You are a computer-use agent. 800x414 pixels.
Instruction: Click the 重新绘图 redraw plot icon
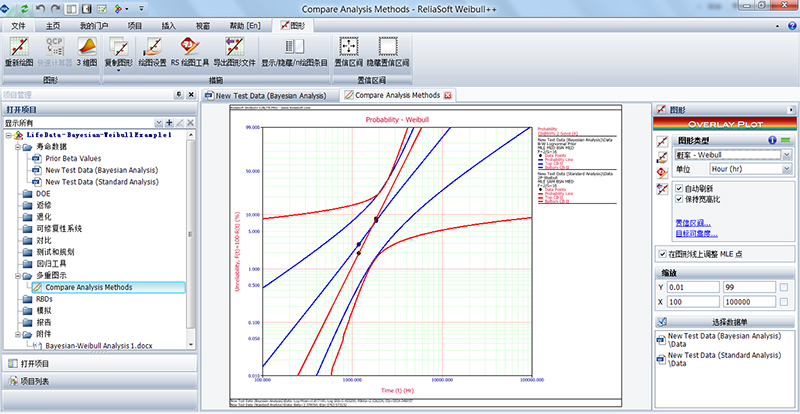(19, 47)
